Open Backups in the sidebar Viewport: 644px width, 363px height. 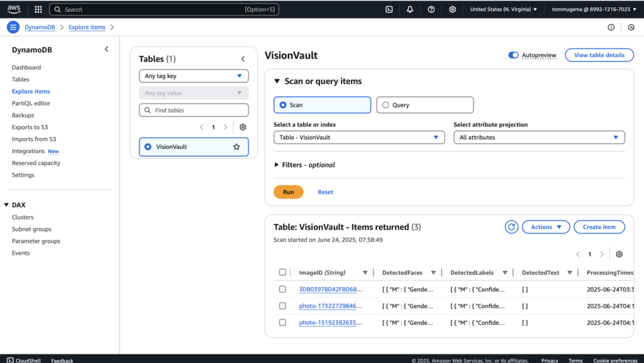coord(23,115)
